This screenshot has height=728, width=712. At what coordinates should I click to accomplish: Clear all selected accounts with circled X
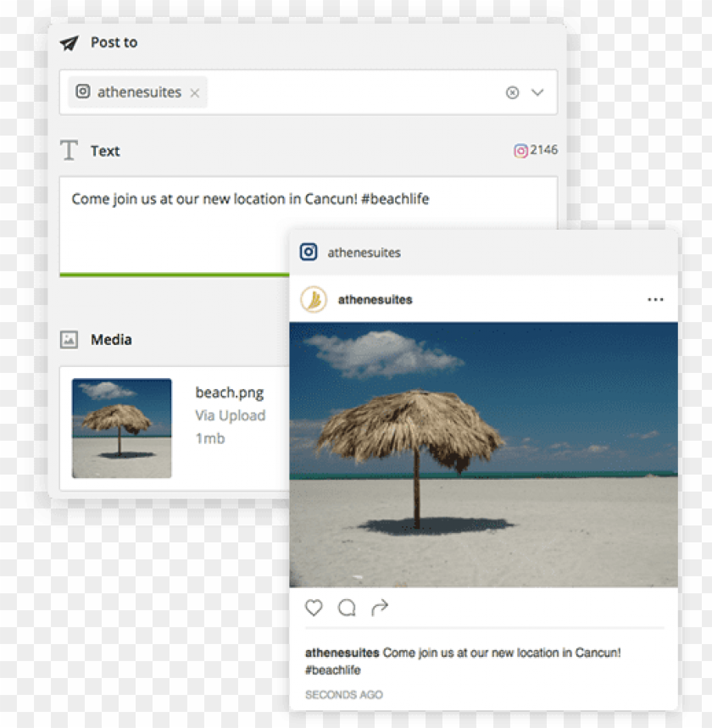pyautogui.click(x=512, y=93)
